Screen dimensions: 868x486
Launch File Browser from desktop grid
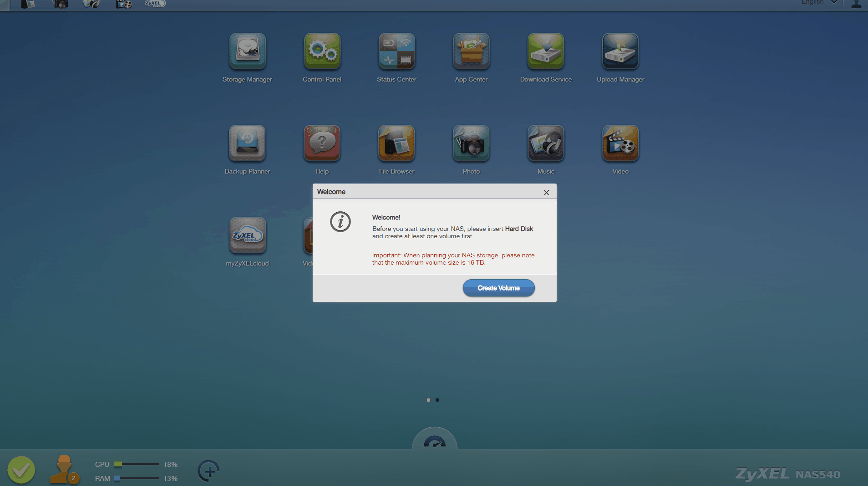point(396,143)
